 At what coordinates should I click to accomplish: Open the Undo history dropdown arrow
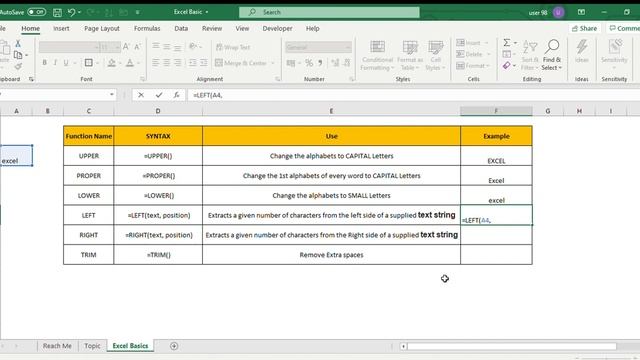(79, 12)
